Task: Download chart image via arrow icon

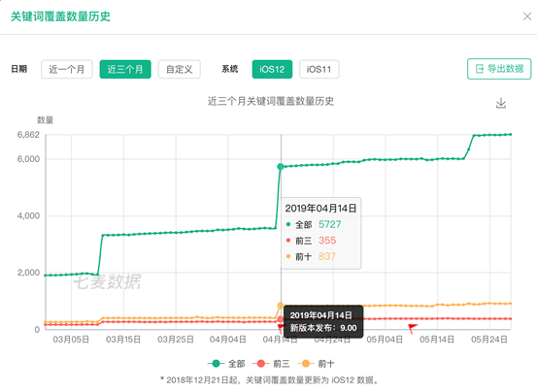Action: 501,103
